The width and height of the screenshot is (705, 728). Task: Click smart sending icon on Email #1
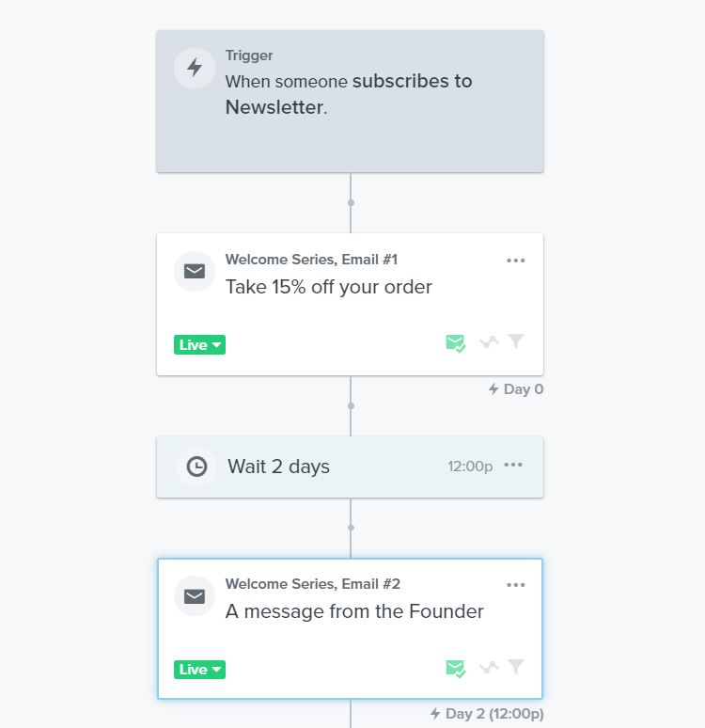click(455, 343)
